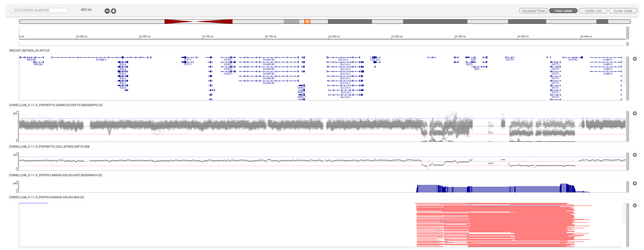Enable the Center Line option
The height and width of the screenshot is (250, 644).
[593, 11]
